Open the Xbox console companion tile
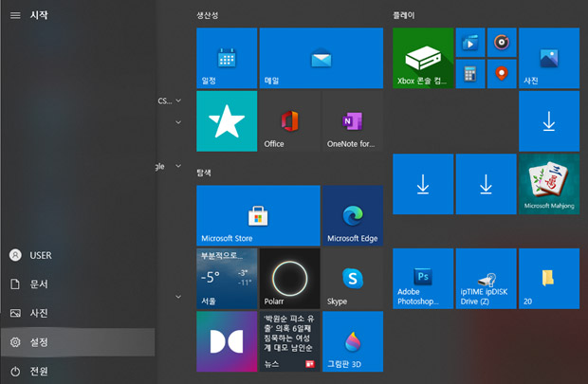This screenshot has height=384, width=588. [423, 58]
